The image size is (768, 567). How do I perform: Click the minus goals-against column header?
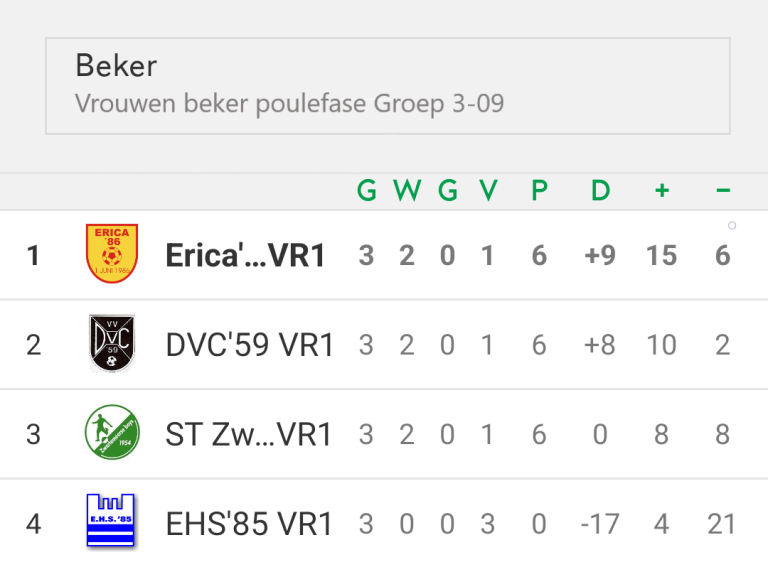point(723,190)
